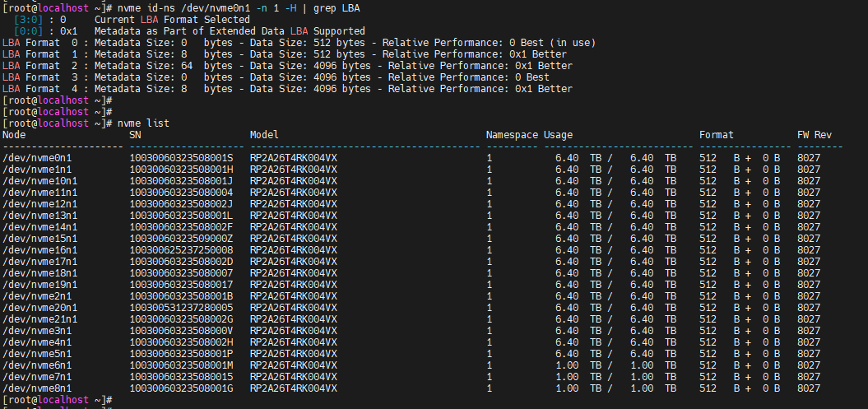Click the /dev/nvme0n1 node entry

pyautogui.click(x=37, y=158)
